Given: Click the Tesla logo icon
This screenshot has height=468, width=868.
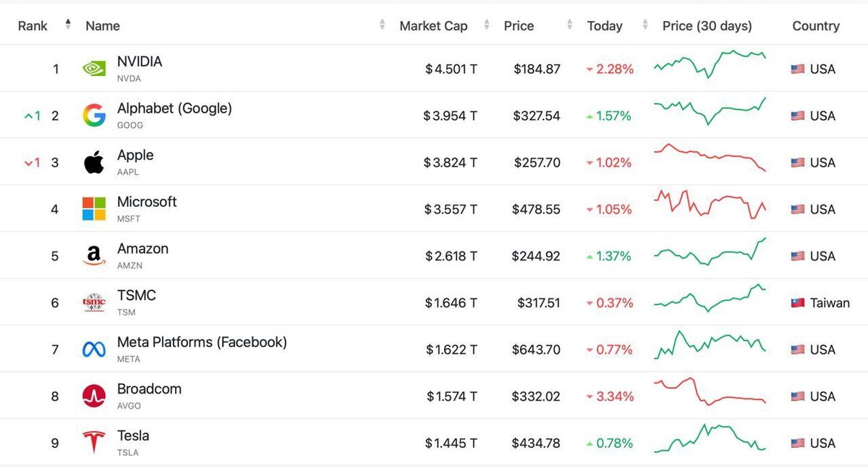Looking at the screenshot, I should [x=94, y=443].
